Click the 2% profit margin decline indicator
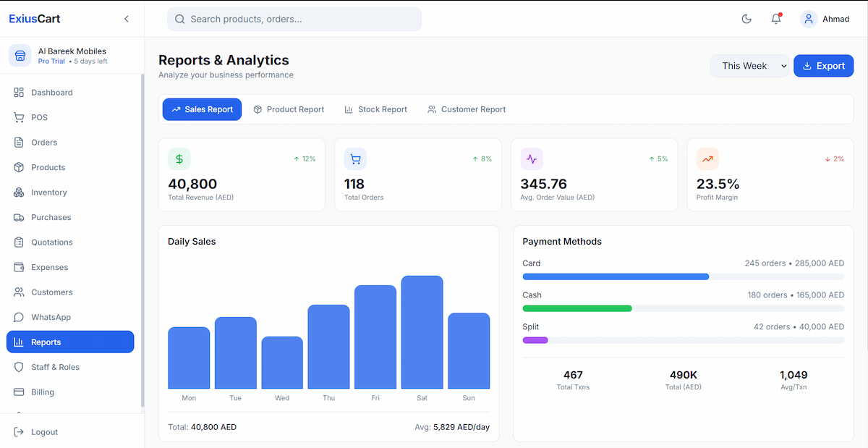 tap(834, 159)
